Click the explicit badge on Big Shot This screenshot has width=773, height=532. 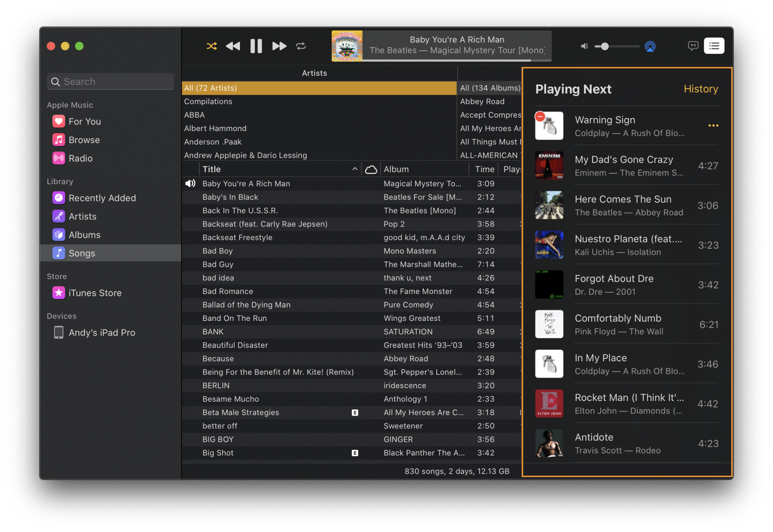point(355,453)
